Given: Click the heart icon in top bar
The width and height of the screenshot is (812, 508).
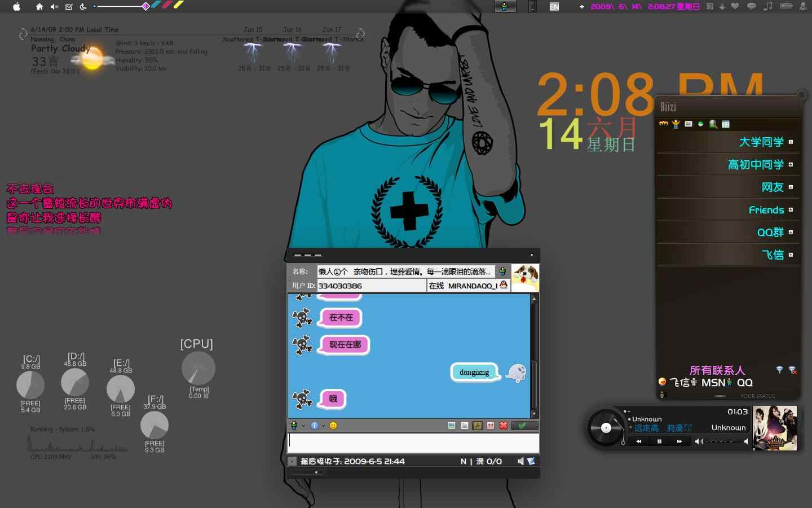Looking at the screenshot, I should (x=735, y=6).
